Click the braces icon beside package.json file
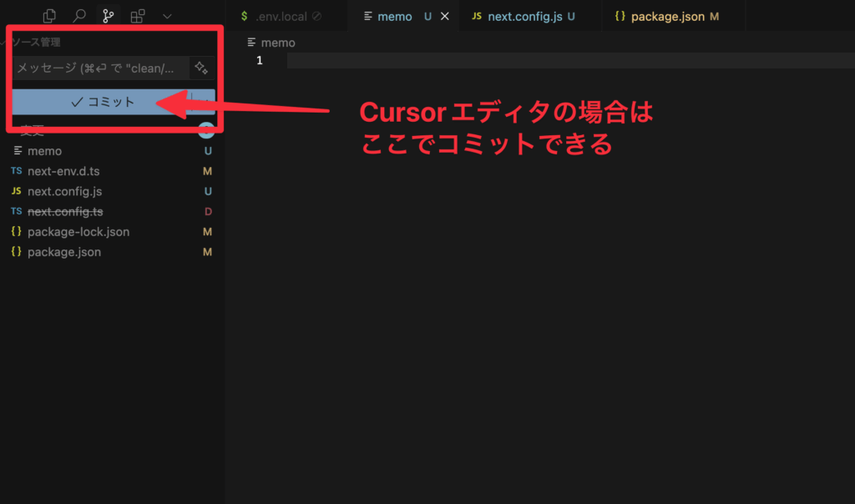This screenshot has width=855, height=504. 16,251
